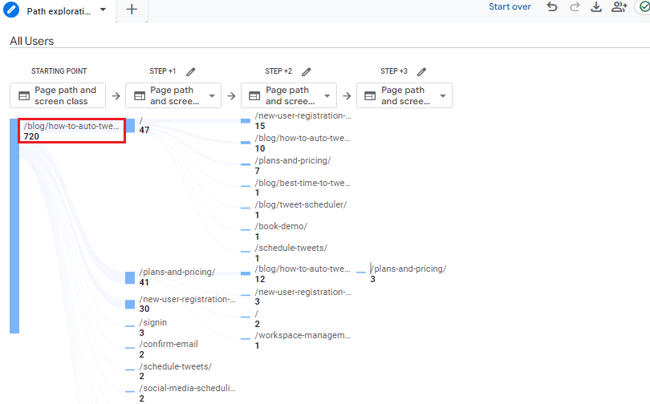Click the Start over button

[x=509, y=8]
